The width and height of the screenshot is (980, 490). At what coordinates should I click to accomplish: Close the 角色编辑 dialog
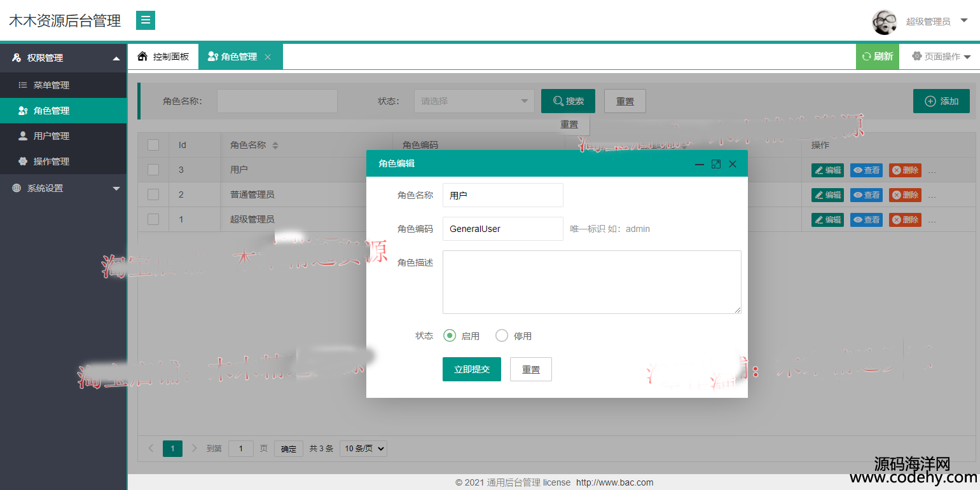(733, 164)
